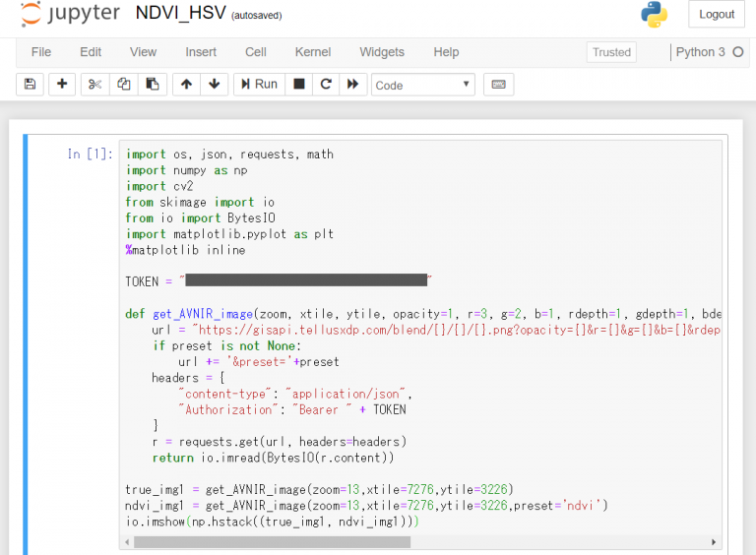Click the In [1] cell prompt
Viewport: 756px width, 555px height.
[91, 154]
